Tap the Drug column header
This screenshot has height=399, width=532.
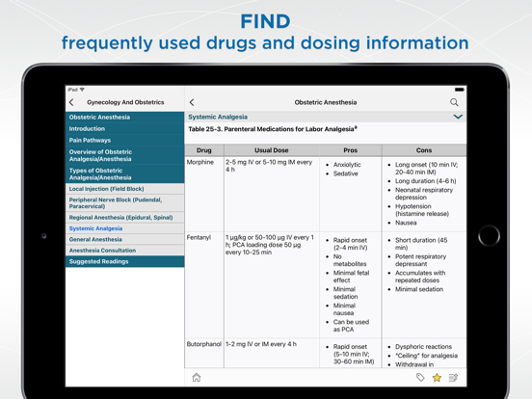pyautogui.click(x=204, y=150)
